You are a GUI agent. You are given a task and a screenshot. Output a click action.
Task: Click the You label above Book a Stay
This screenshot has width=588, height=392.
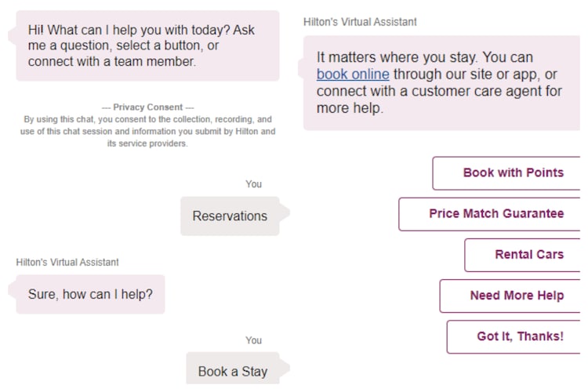[x=253, y=340]
